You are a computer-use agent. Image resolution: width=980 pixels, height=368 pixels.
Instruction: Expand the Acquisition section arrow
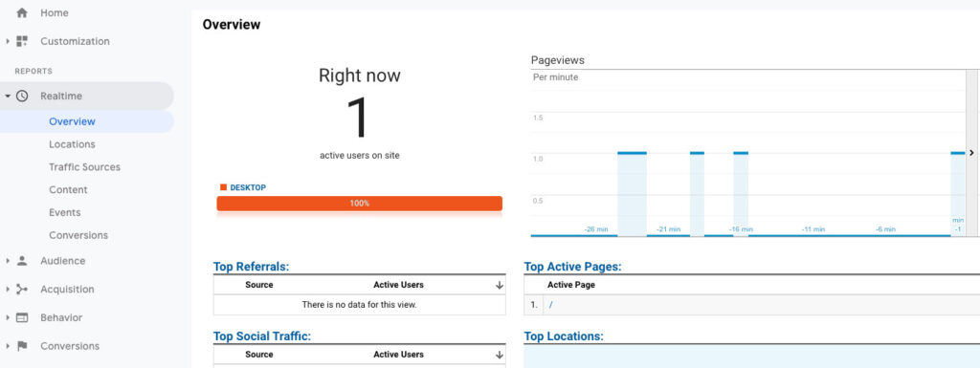click(x=8, y=290)
